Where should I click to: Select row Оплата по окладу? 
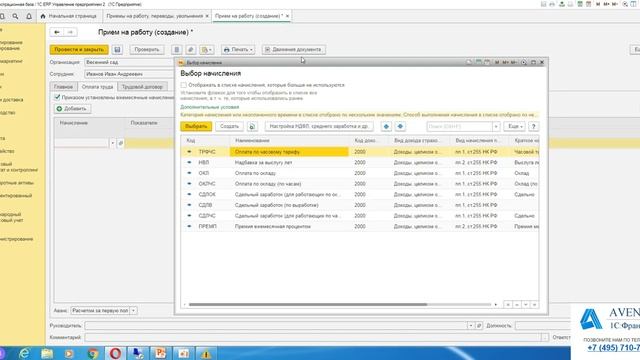[x=360, y=173]
